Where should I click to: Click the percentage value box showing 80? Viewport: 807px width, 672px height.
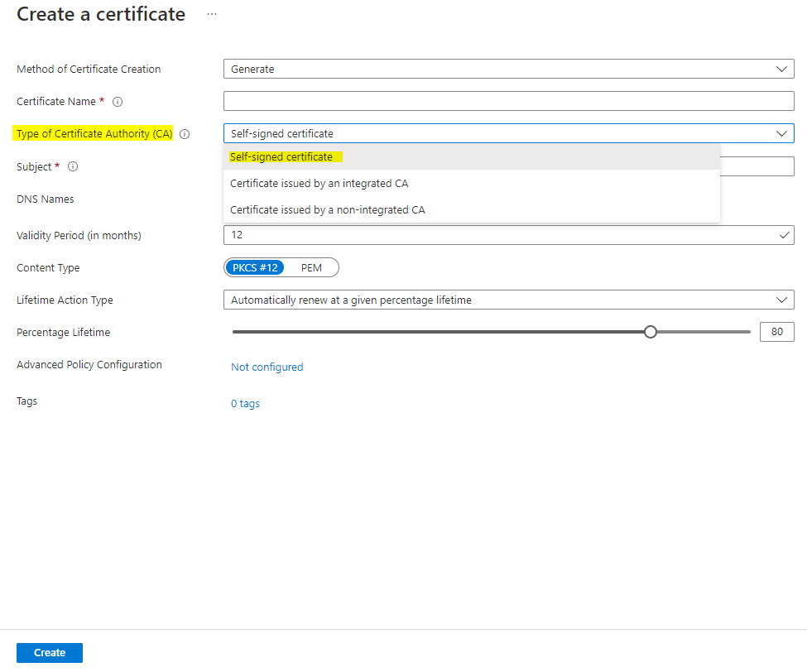point(776,332)
